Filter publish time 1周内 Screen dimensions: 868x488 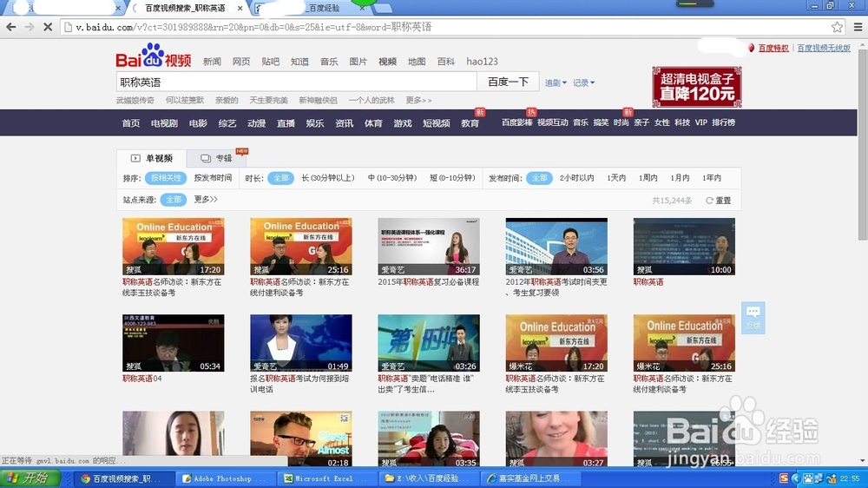(x=648, y=178)
